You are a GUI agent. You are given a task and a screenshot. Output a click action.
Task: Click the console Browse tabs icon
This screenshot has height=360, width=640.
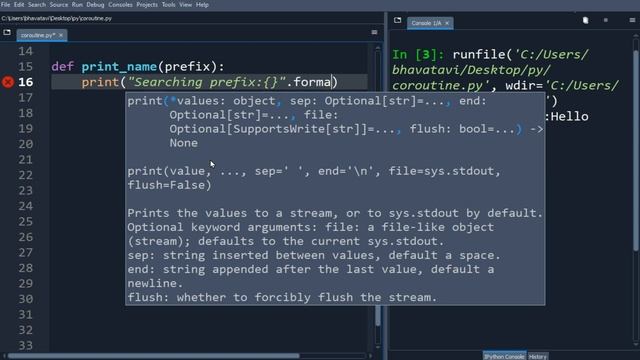click(398, 20)
